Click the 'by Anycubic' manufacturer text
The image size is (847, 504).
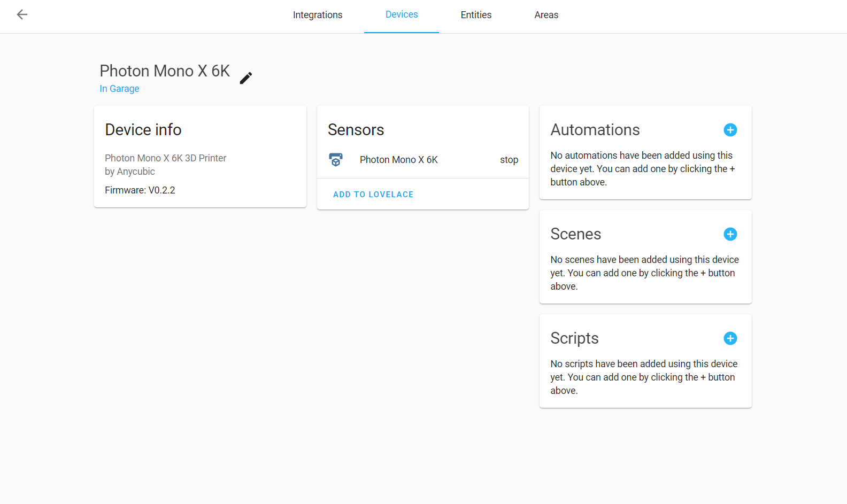(x=130, y=172)
